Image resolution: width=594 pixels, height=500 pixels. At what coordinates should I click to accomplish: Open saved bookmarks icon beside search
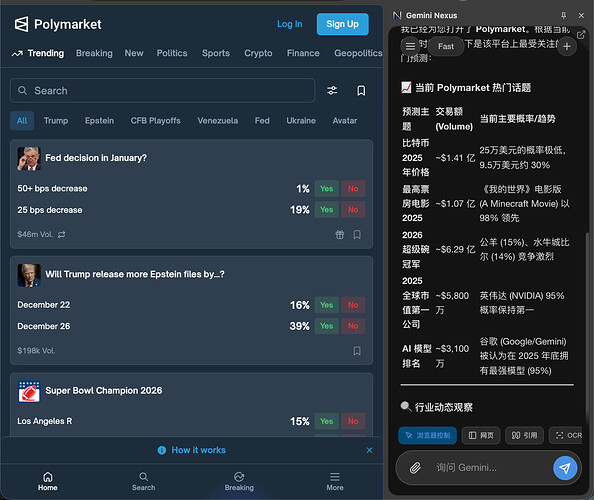pos(361,91)
